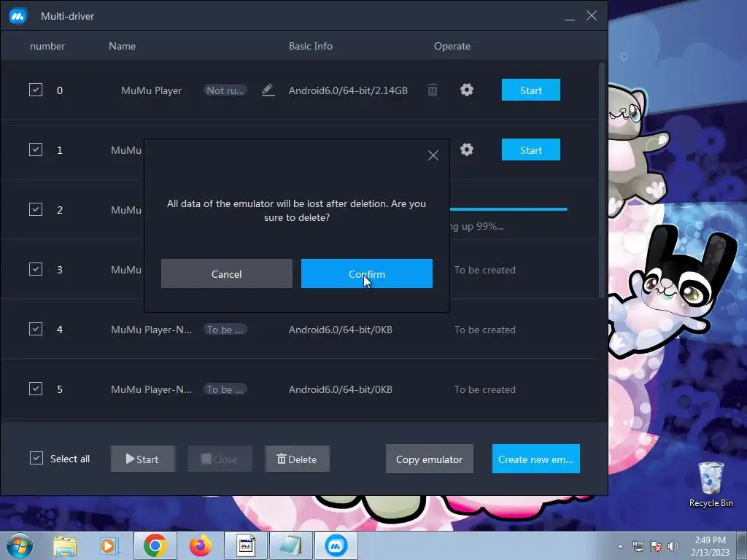Click Copy emulator button

pos(429,459)
